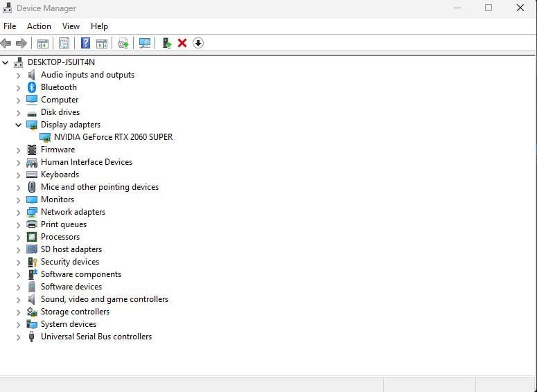Select Mice and other pointing devices label
The image size is (537, 392).
(x=100, y=187)
